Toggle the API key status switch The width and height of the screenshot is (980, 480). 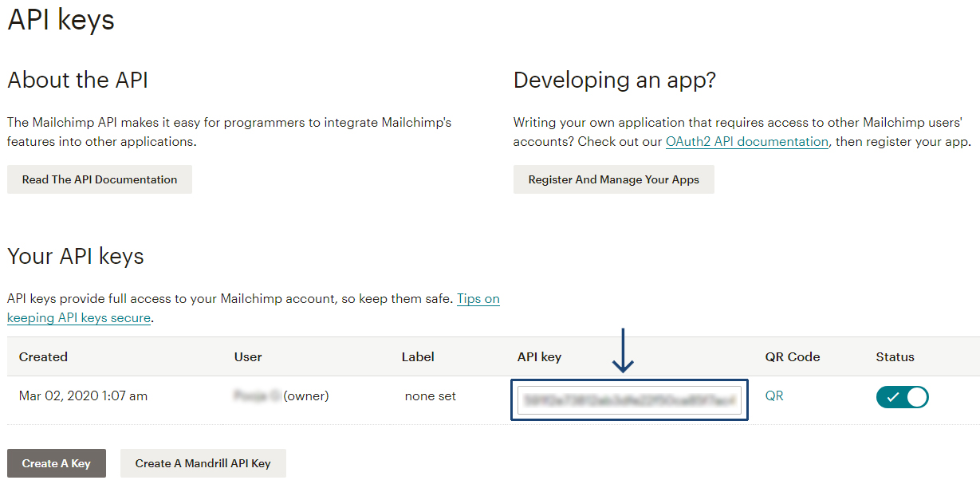coord(902,396)
